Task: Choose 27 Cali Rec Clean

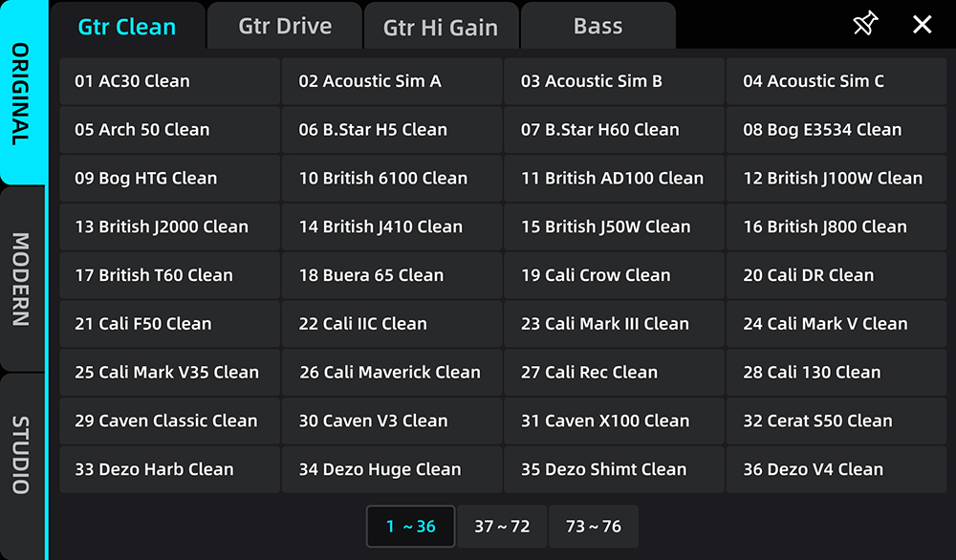Action: pyautogui.click(x=614, y=373)
